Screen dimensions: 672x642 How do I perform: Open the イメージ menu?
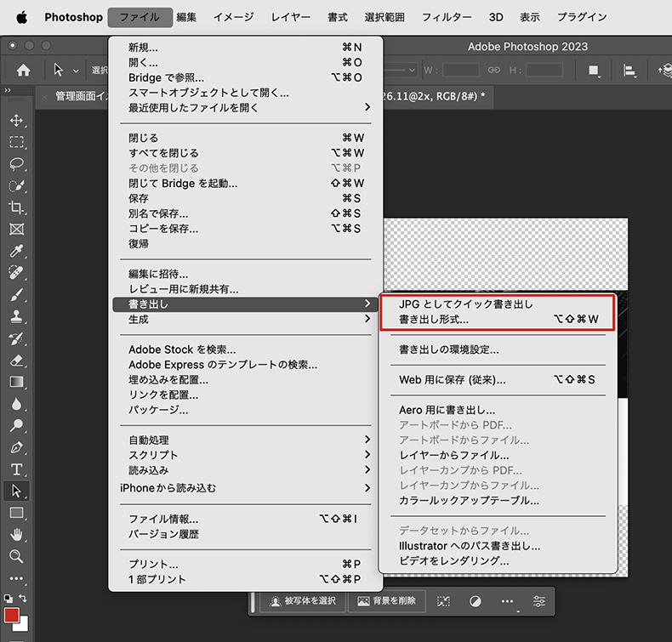(x=234, y=17)
